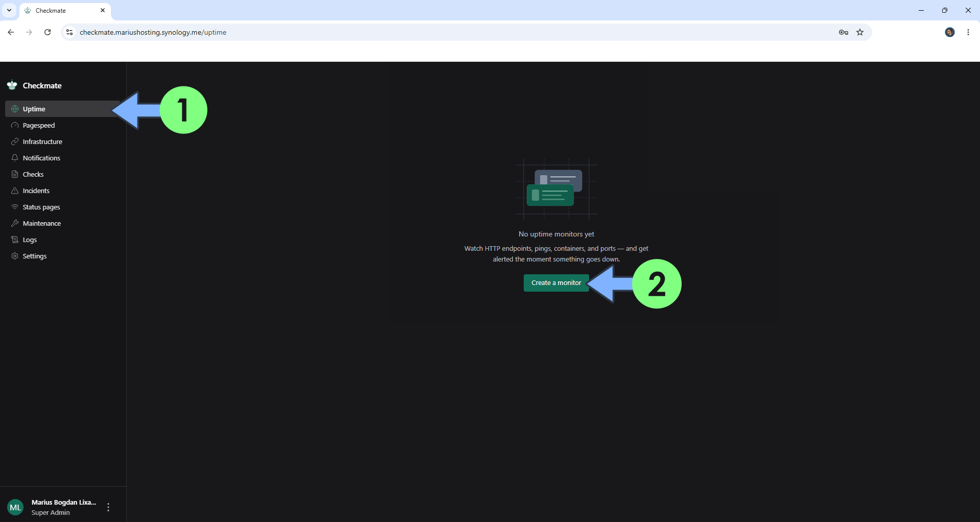
Task: Click the Checkmate logo icon in sidebar
Action: [12, 85]
